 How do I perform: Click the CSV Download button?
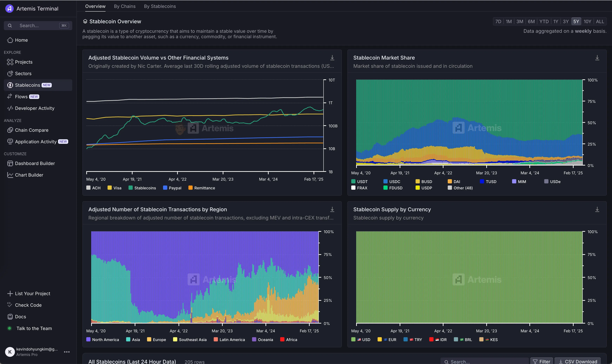[x=578, y=361]
